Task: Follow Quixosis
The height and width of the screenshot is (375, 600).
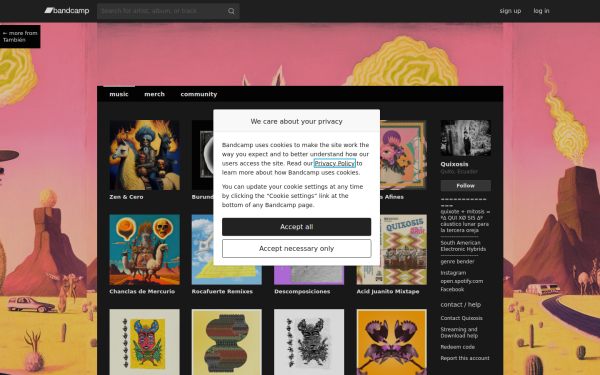Action: click(x=466, y=186)
